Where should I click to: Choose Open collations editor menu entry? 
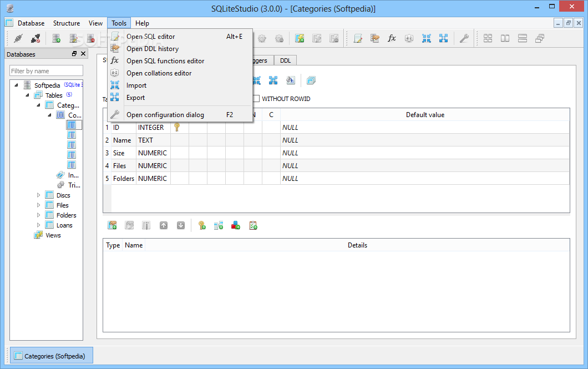click(180, 73)
